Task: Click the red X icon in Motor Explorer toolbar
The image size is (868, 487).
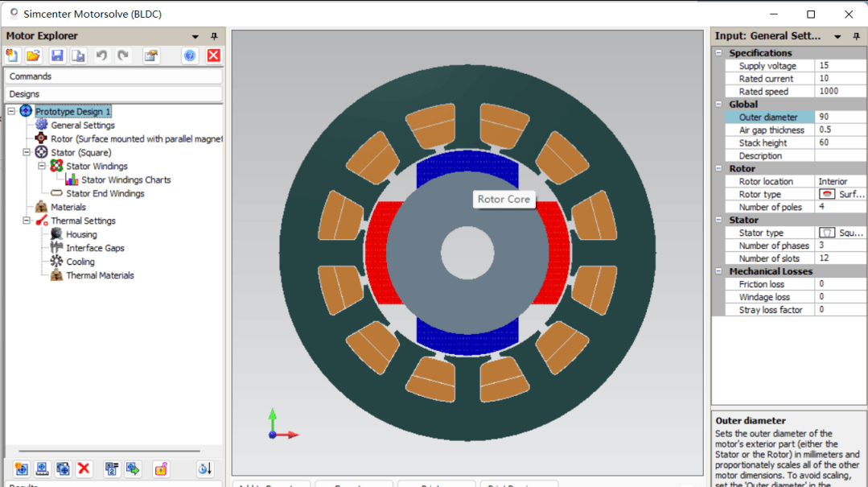Action: 214,56
